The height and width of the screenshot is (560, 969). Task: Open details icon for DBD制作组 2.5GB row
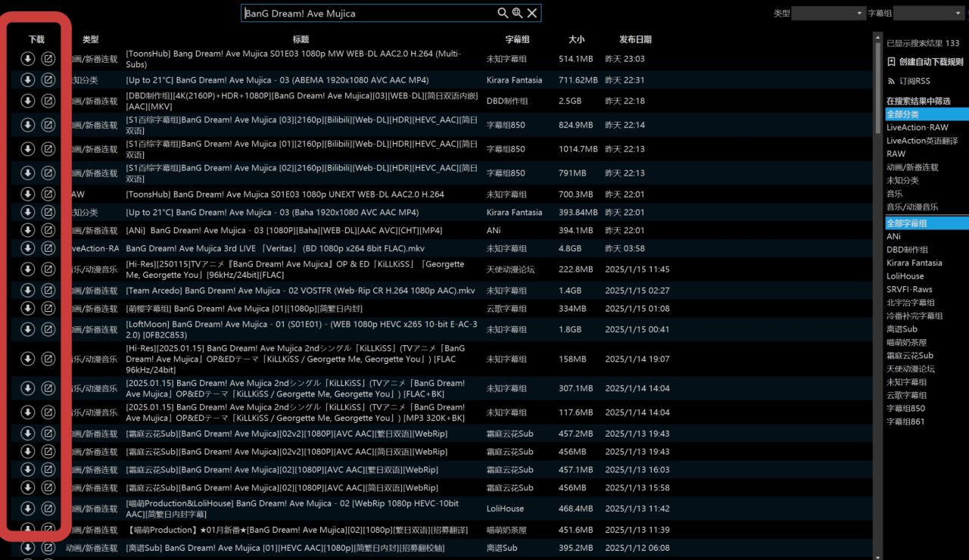coord(48,101)
